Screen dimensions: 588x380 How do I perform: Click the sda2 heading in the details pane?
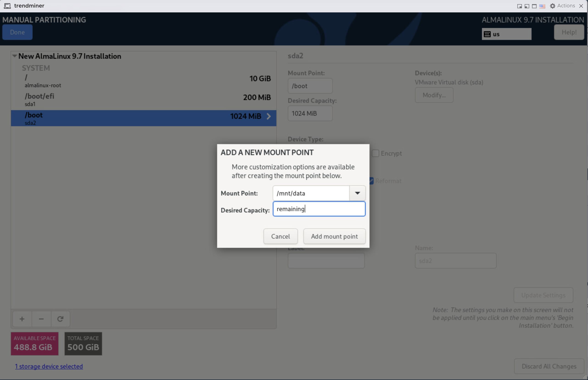(x=295, y=56)
